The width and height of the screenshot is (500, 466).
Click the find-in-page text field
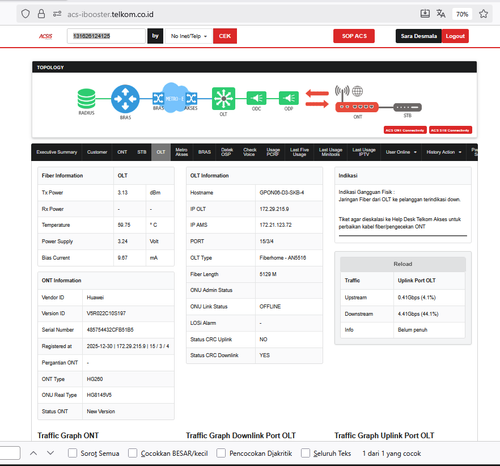click(9, 453)
